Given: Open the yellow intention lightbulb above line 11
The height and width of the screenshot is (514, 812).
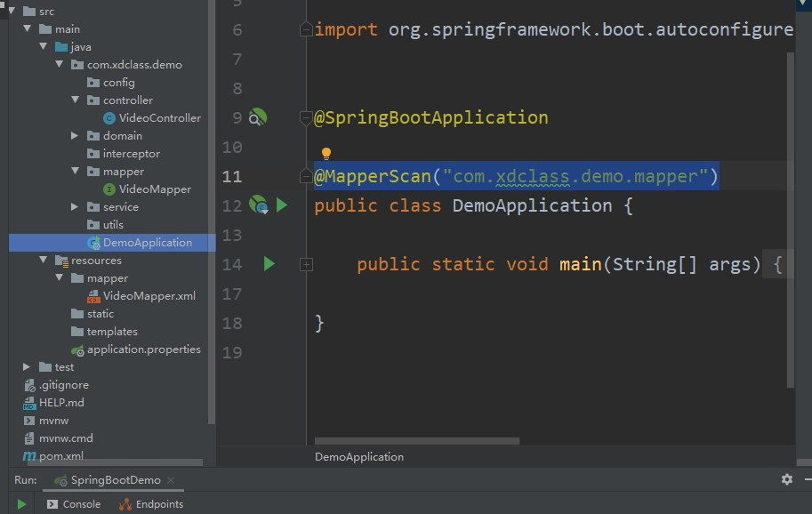Looking at the screenshot, I should [326, 152].
